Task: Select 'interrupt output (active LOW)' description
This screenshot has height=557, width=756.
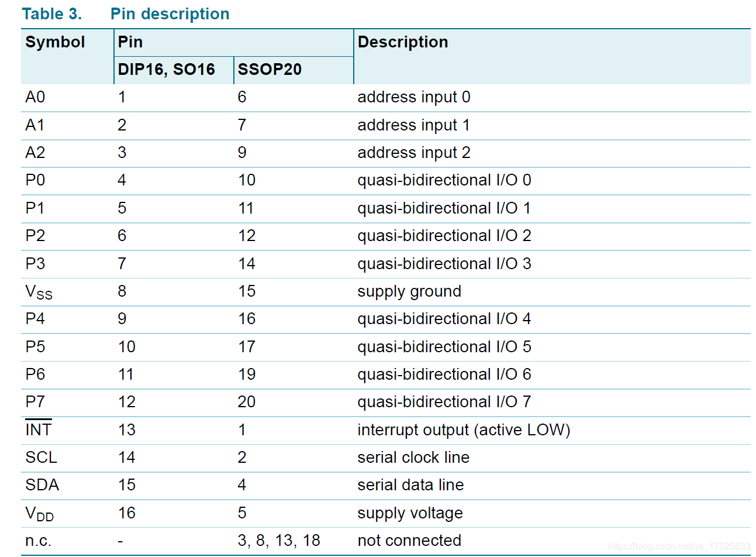Action: (x=464, y=430)
